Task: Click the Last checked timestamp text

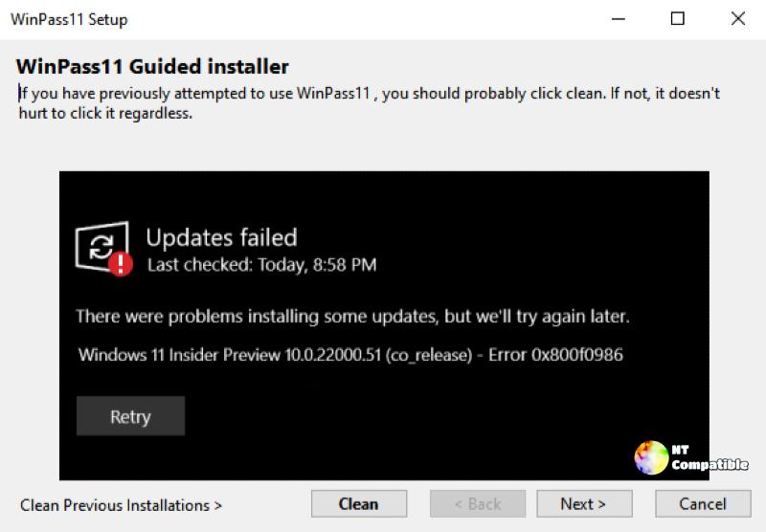Action: coord(261,265)
